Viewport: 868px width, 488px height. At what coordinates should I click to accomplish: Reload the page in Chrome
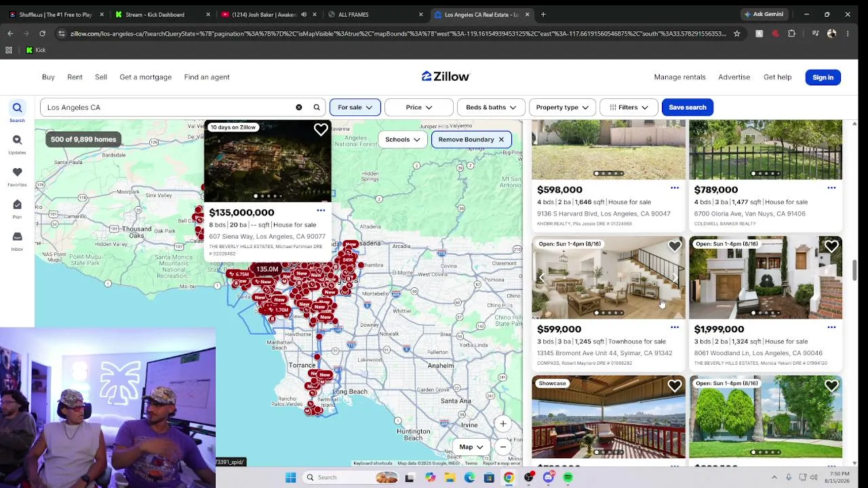pyautogui.click(x=42, y=33)
